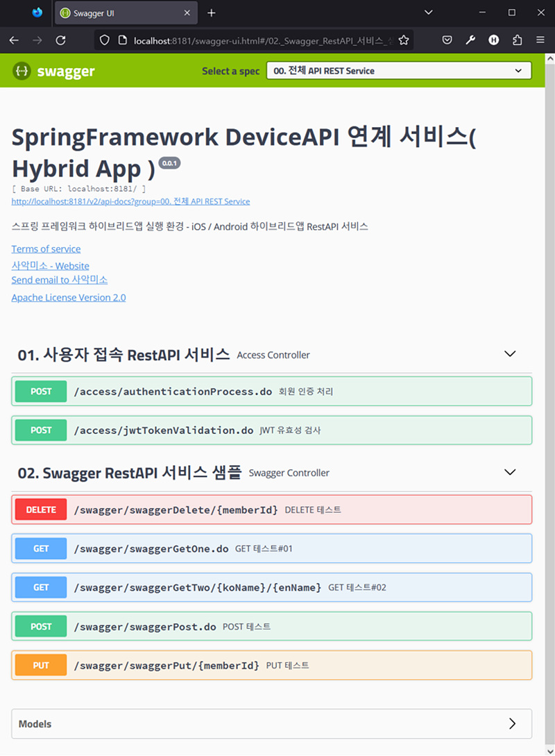
Task: Collapse the 02. Swagger RestAPI section chevron
Action: (510, 472)
